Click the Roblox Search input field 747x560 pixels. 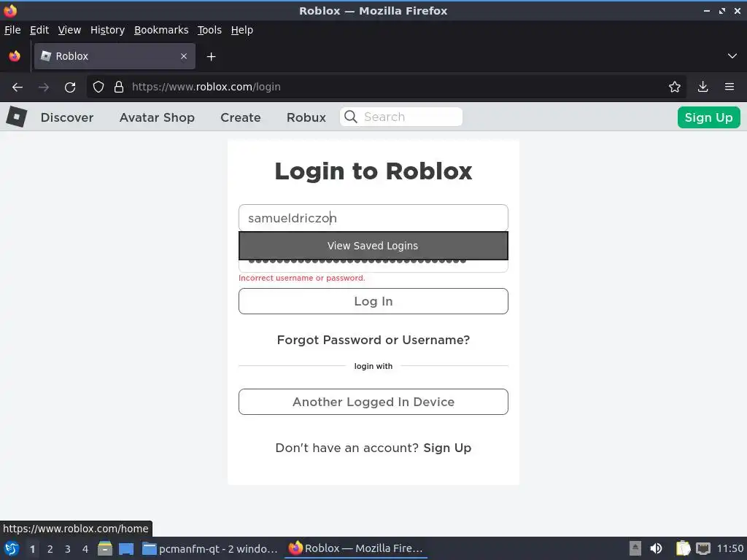tap(401, 117)
